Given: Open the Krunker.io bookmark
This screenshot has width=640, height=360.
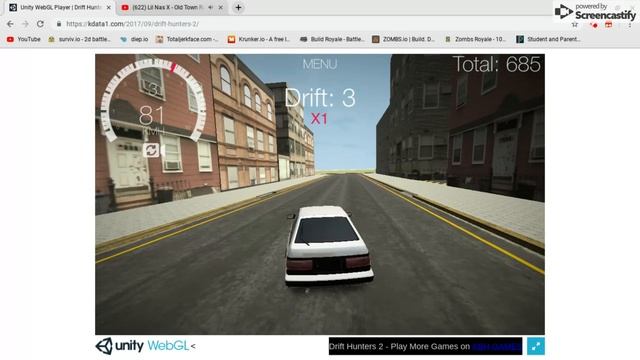Looking at the screenshot, I should tap(259, 39).
